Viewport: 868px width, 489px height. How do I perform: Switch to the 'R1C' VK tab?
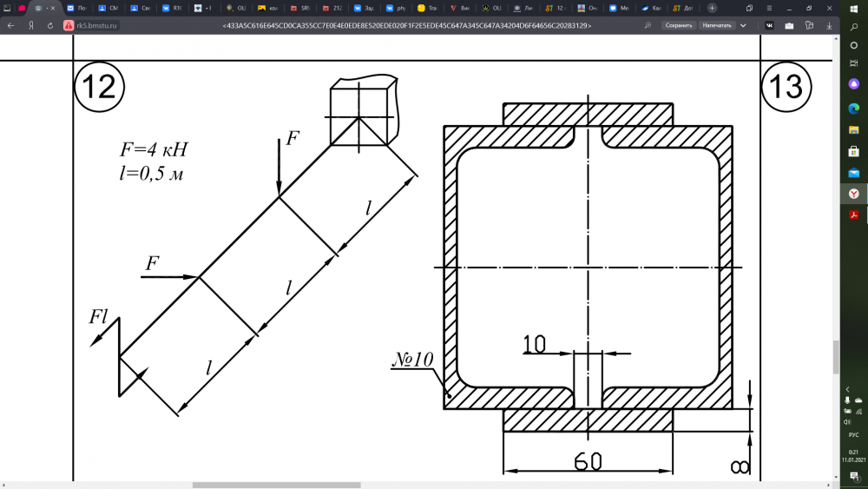pyautogui.click(x=172, y=9)
